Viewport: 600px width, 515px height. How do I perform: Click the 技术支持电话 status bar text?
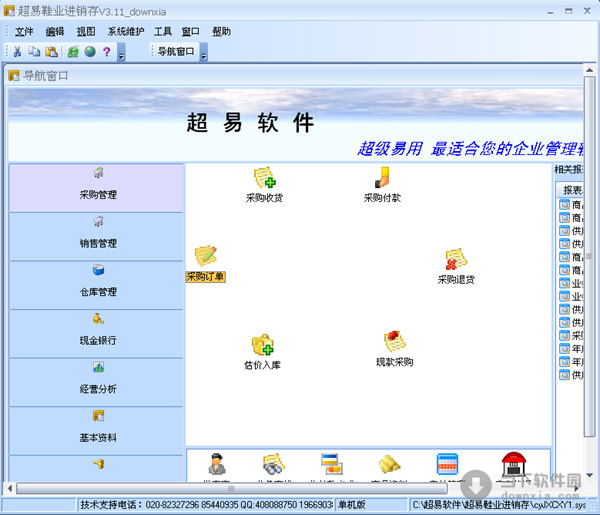tap(206, 505)
